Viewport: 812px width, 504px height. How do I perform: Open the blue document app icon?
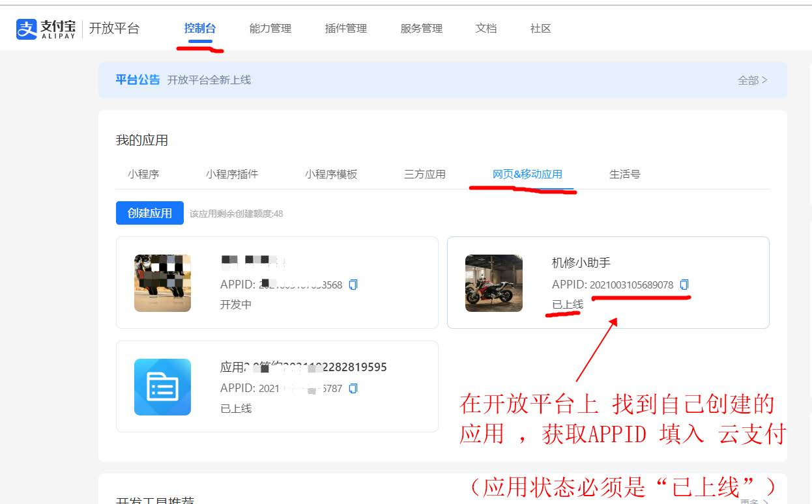pyautogui.click(x=162, y=387)
